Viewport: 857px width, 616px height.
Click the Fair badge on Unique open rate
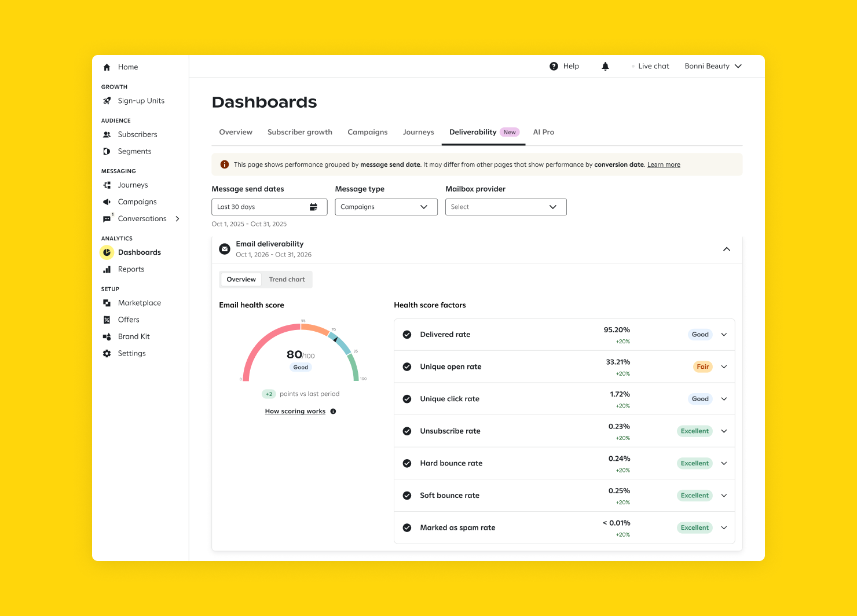pyautogui.click(x=702, y=367)
